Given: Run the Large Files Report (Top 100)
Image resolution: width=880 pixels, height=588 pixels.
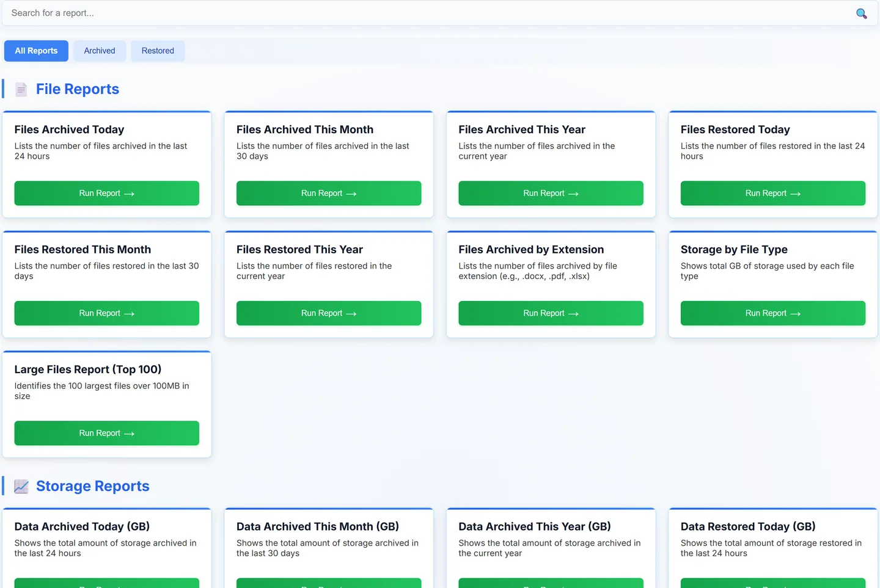Looking at the screenshot, I should click(x=107, y=433).
